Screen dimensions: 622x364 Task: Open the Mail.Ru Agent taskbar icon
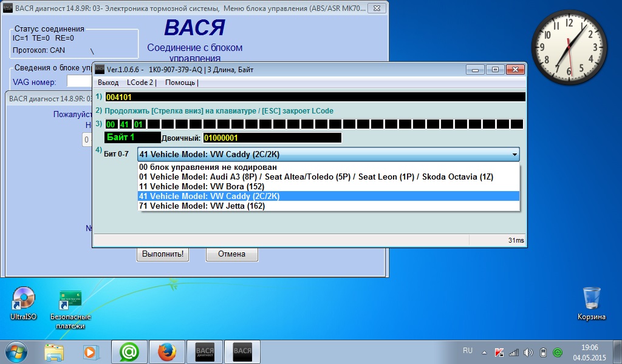[129, 352]
